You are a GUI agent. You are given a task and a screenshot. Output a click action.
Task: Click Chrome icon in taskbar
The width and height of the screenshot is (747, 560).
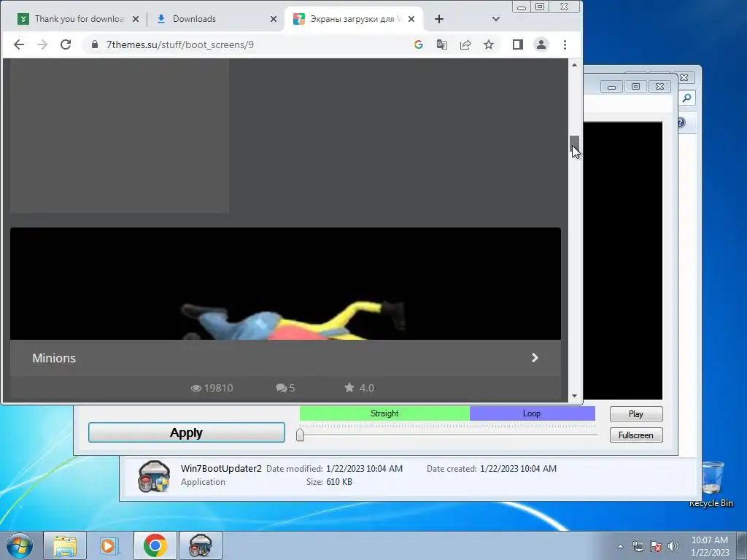(x=155, y=545)
